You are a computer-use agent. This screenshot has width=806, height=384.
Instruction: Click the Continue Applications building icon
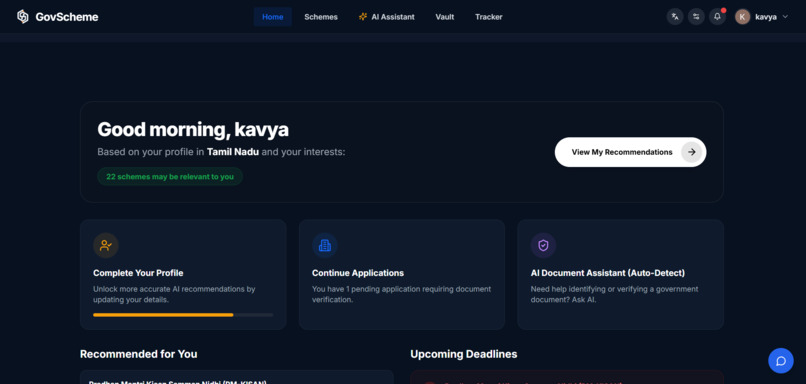tap(325, 245)
